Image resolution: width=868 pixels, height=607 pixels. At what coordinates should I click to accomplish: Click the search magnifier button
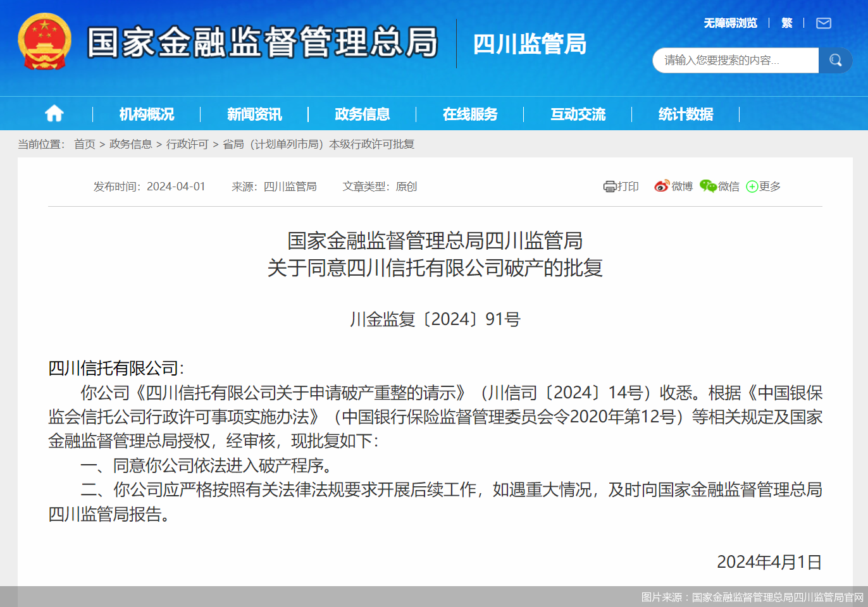point(835,60)
